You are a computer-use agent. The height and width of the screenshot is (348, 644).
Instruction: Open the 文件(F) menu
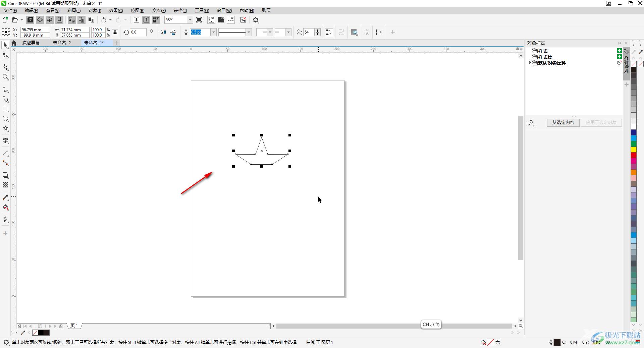[10, 10]
